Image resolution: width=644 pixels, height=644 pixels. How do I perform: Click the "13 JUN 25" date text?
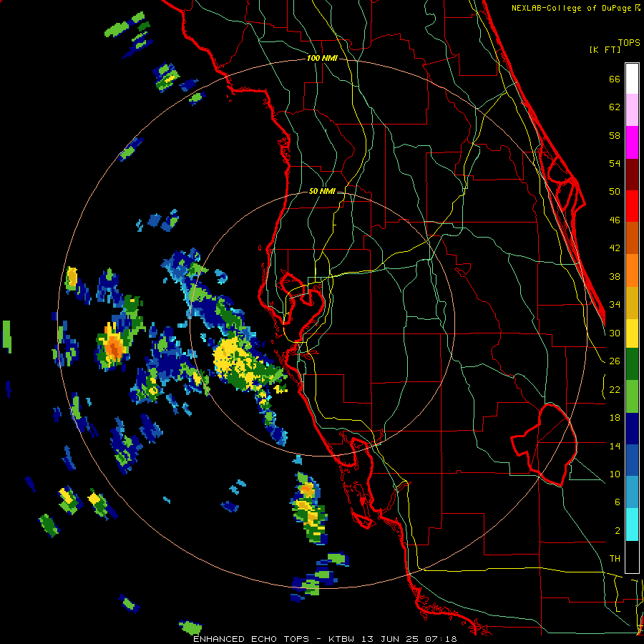[x=389, y=639]
